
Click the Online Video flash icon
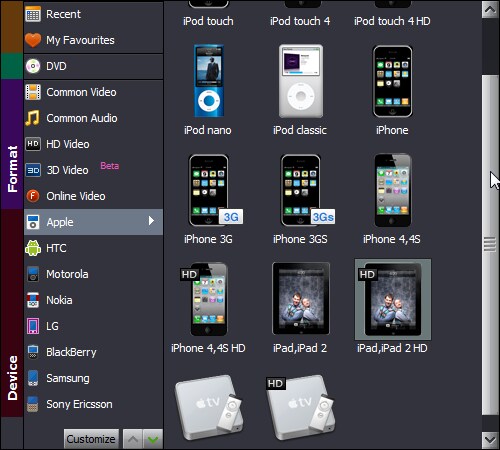tap(33, 196)
